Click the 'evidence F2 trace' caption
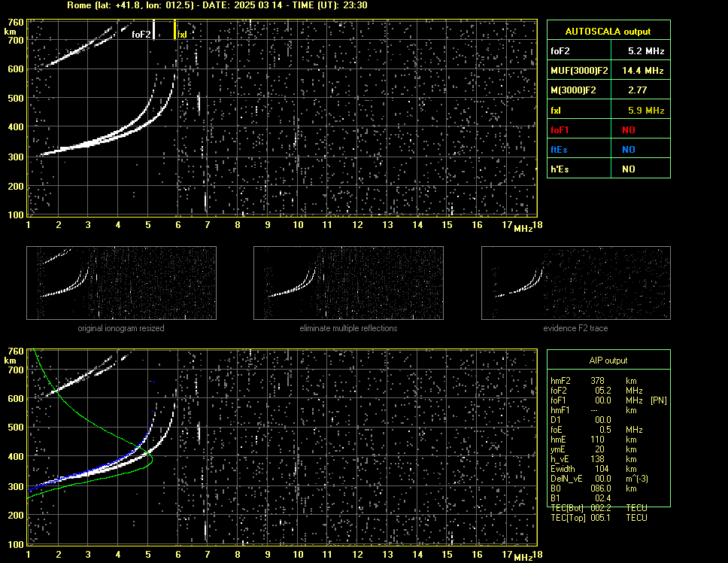 [575, 328]
